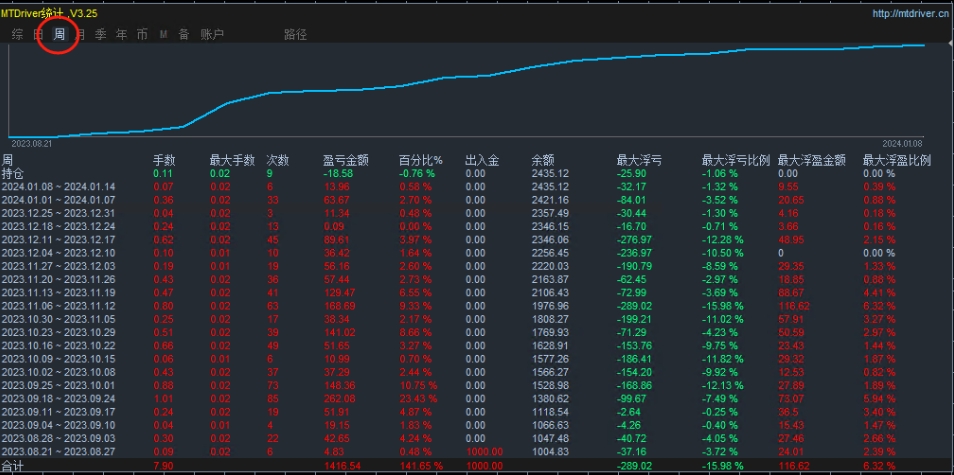The image size is (954, 475).
Task: Open the 备 tab
Action: coord(183,35)
